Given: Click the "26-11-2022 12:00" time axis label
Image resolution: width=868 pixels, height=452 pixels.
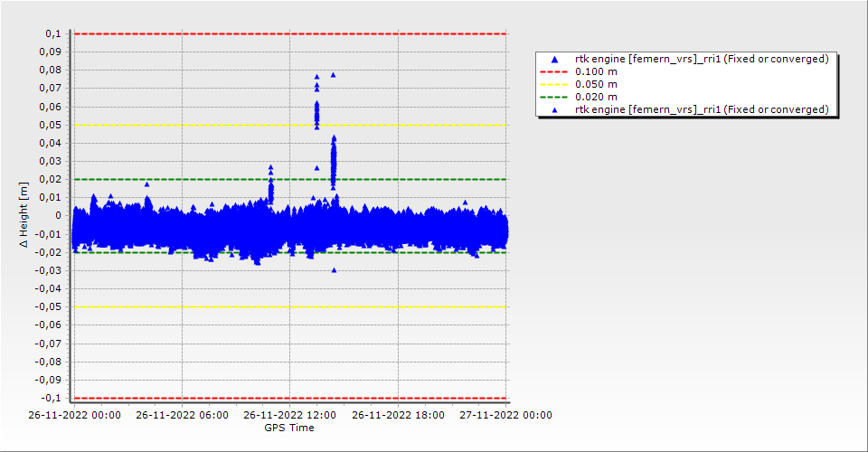Looking at the screenshot, I should pos(289,416).
